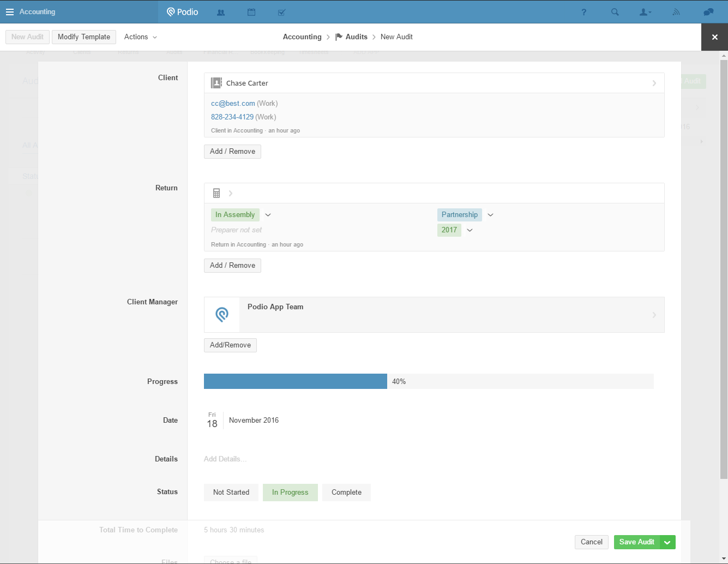Click the help question mark icon

tap(584, 12)
